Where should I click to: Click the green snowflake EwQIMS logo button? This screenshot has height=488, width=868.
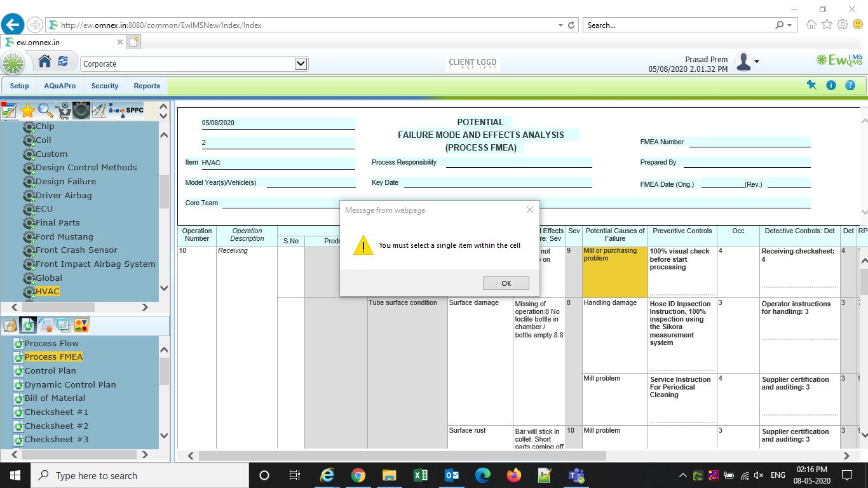(13, 63)
